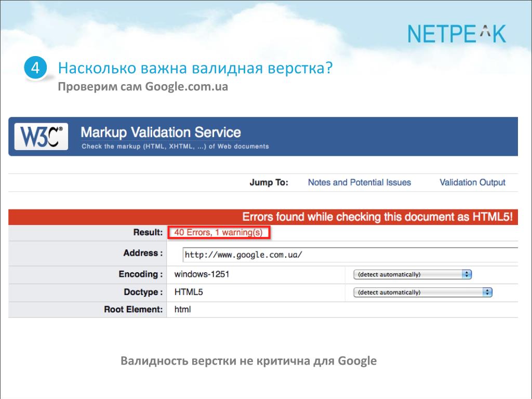Click the 'Doctype :' row label

pos(143,292)
